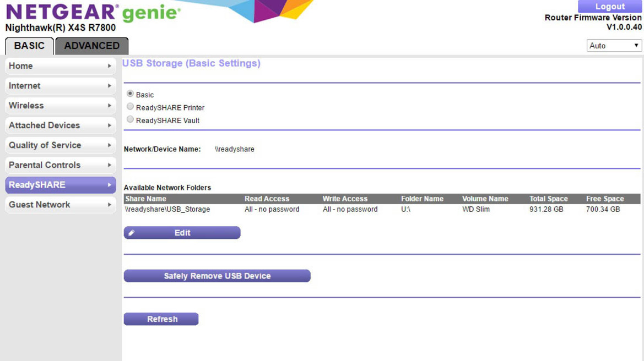Click the Refresh button
The height and width of the screenshot is (361, 644).
point(161,319)
